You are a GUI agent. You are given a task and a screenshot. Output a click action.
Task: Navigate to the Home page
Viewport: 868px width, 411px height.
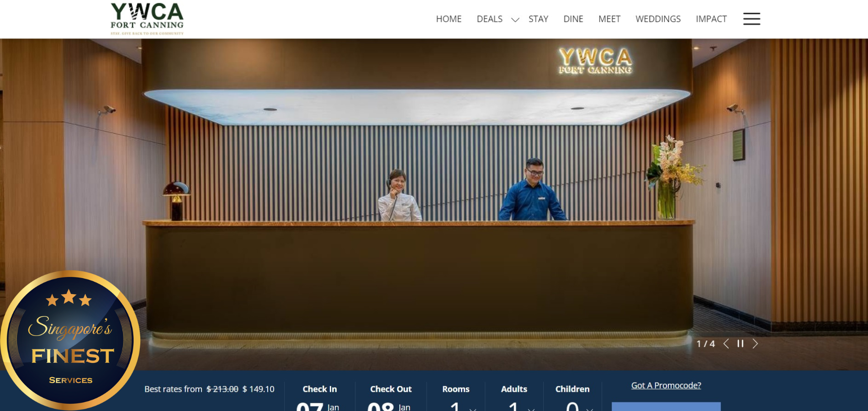point(448,19)
